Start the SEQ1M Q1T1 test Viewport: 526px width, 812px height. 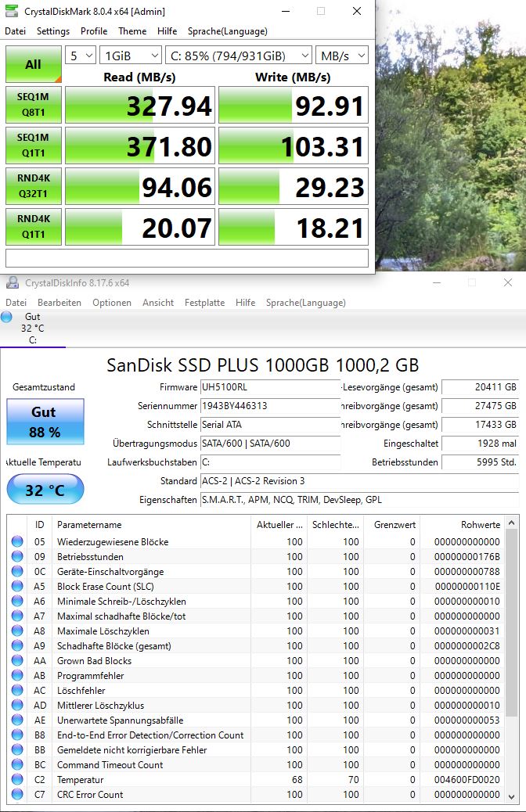click(x=33, y=146)
